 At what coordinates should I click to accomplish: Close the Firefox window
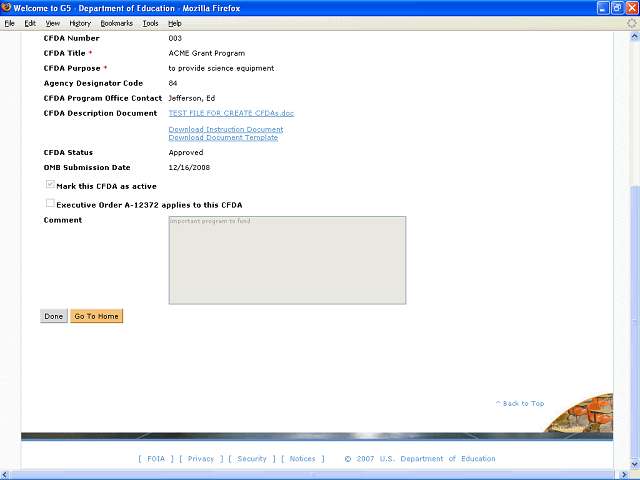pos(632,8)
